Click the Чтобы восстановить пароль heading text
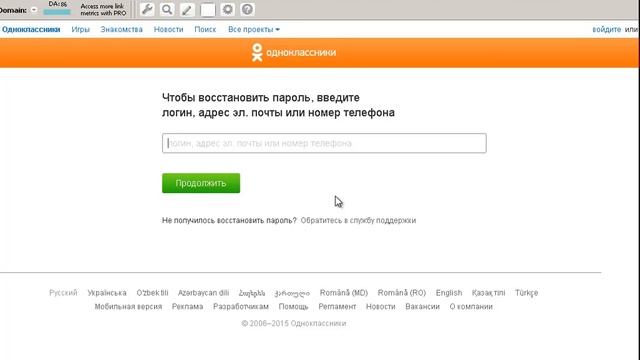 click(278, 105)
